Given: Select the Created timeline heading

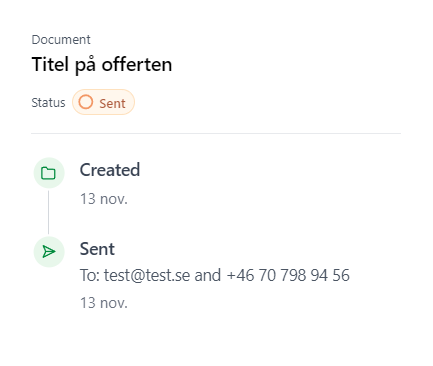Looking at the screenshot, I should pyautogui.click(x=110, y=170).
